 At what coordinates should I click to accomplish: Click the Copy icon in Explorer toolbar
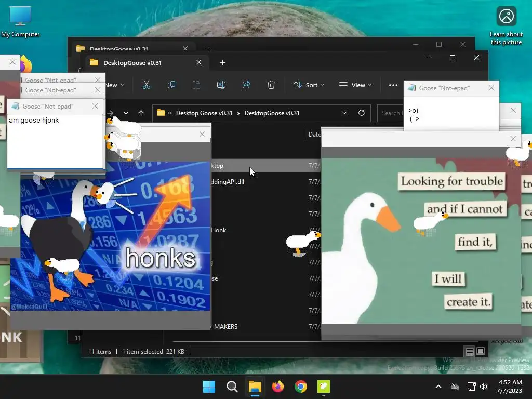(x=171, y=85)
